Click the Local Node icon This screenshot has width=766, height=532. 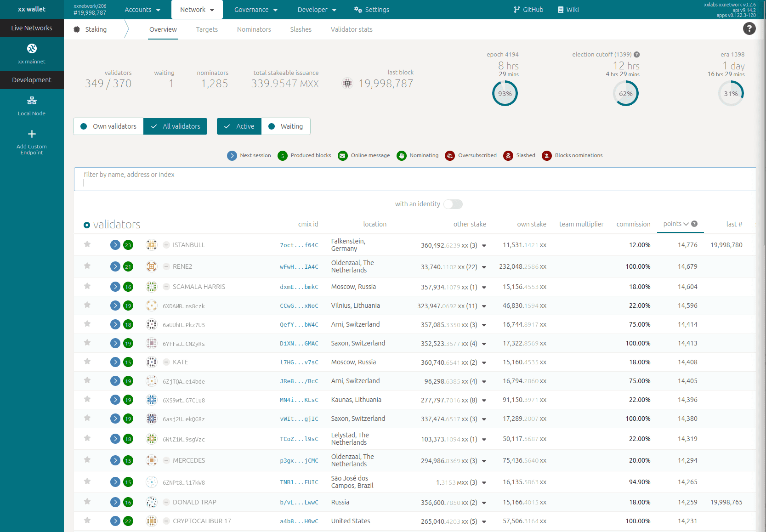32,101
